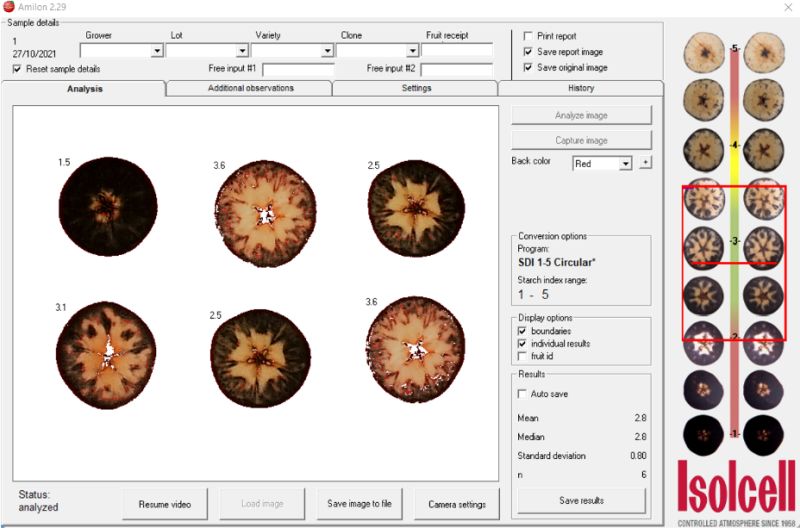Open the History tab
800x528 pixels.
pyautogui.click(x=581, y=88)
